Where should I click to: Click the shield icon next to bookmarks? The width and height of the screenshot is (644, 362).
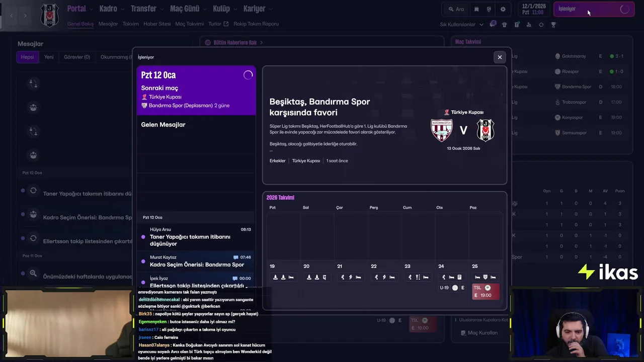tap(489, 9)
